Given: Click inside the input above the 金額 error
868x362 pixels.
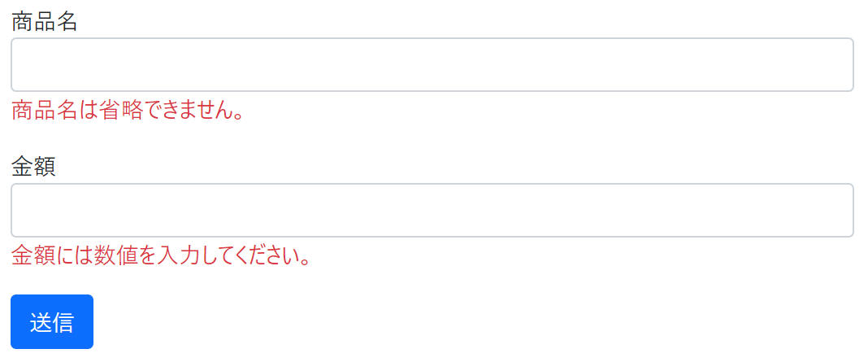Looking at the screenshot, I should [x=432, y=210].
